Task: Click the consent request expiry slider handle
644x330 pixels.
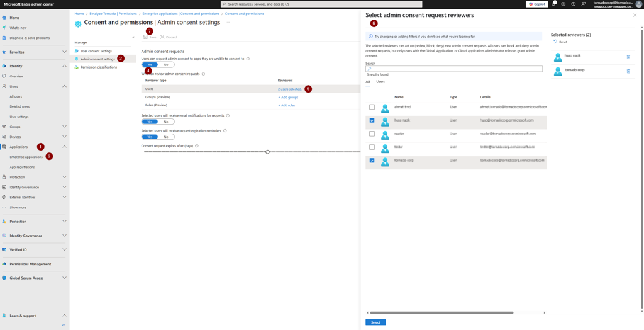Action: point(267,152)
